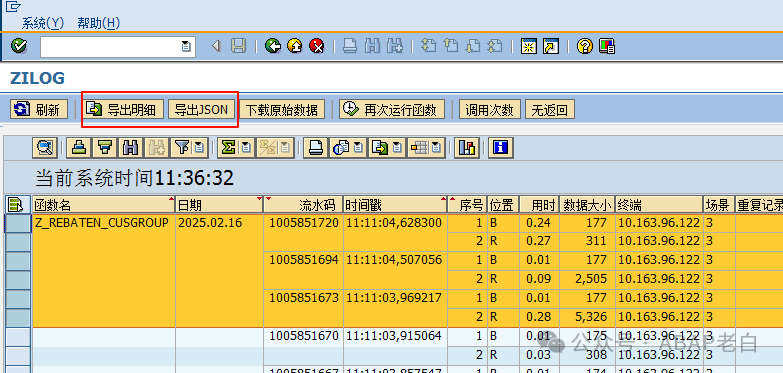This screenshot has height=373, width=783.
Task: Click the ALV Display Graphic chart icon
Action: (466, 148)
